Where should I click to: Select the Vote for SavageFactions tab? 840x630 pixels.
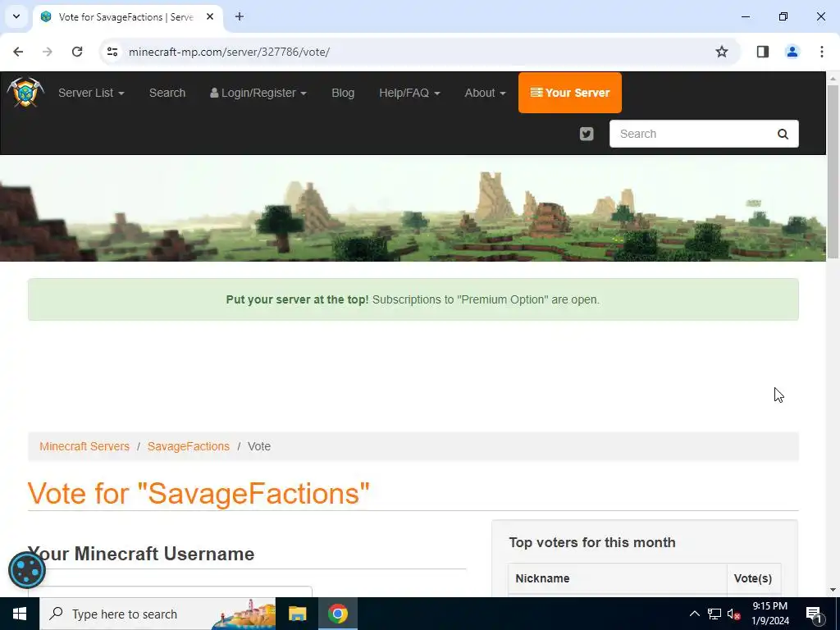click(x=127, y=16)
